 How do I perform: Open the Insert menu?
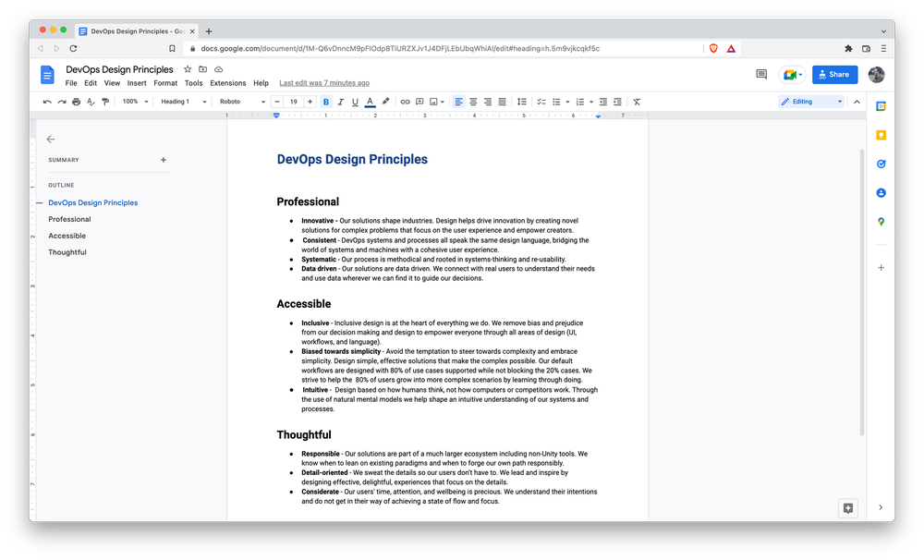137,83
